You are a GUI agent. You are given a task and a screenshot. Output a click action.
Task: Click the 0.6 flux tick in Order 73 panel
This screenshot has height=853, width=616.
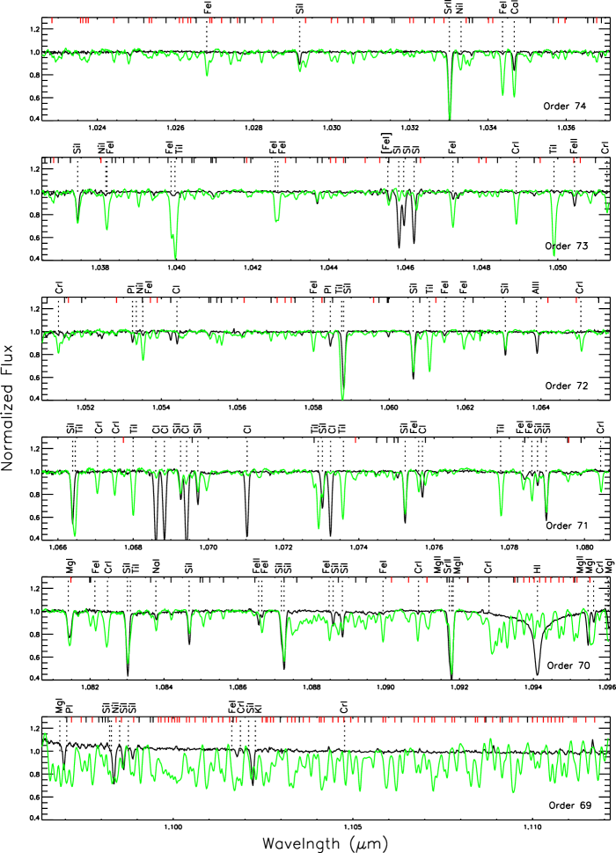click(x=33, y=238)
